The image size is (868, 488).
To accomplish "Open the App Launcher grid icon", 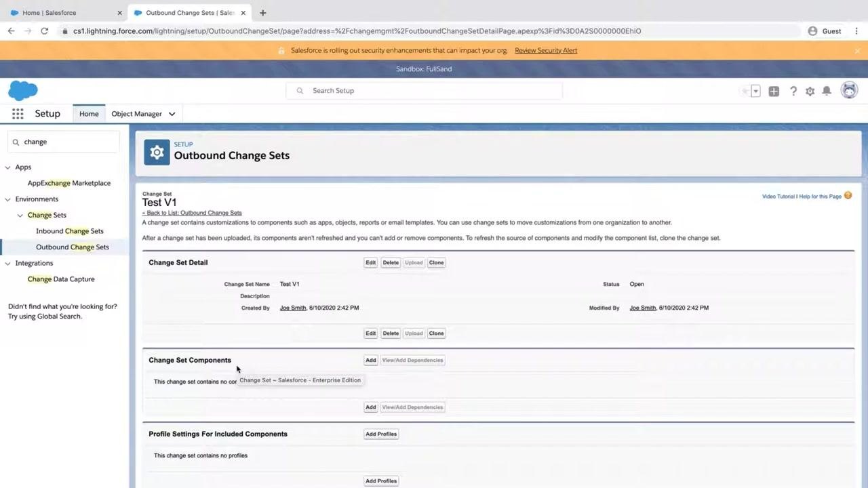I will point(18,114).
